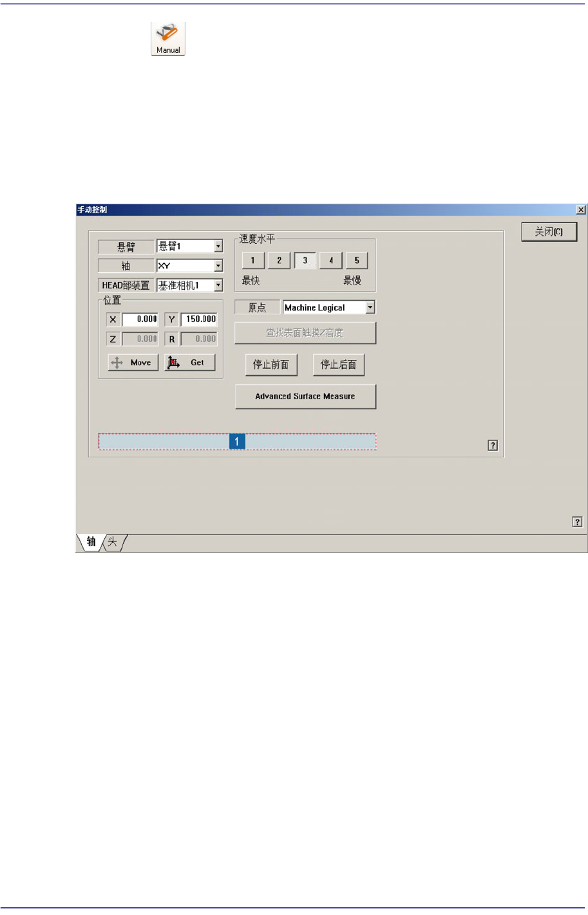Switch to the 头 tab
This screenshot has width=588, height=915.
[x=113, y=542]
